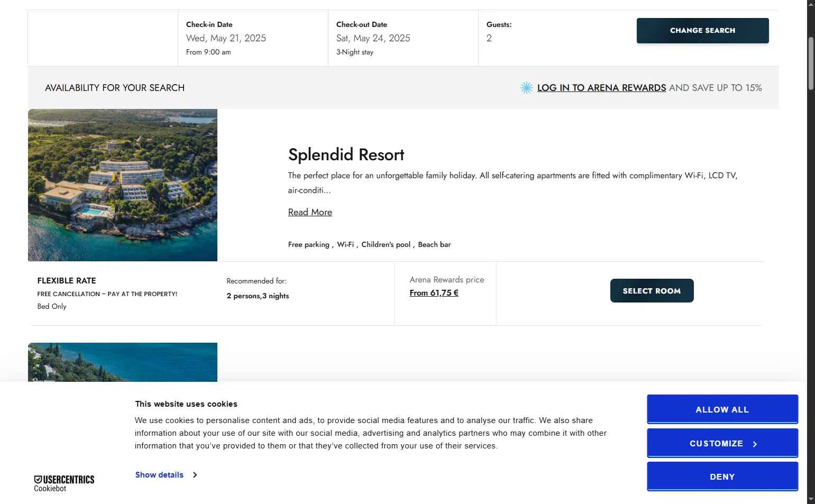Deny cookies with the Deny button
The width and height of the screenshot is (815, 504).
click(722, 476)
